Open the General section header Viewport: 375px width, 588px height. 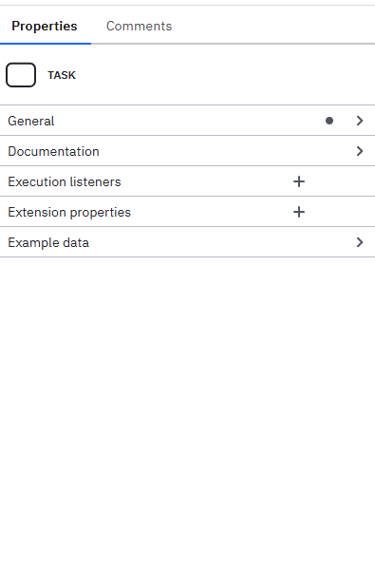[187, 121]
